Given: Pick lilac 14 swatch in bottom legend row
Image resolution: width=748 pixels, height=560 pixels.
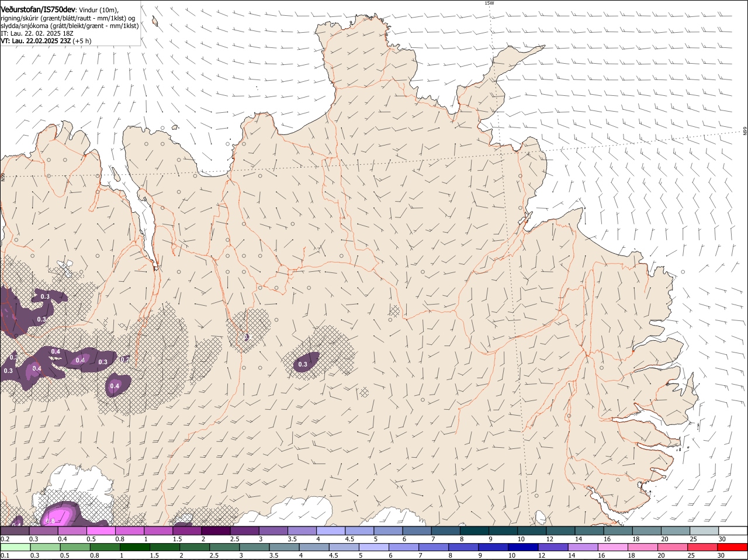Looking at the screenshot, I should pos(583,547).
